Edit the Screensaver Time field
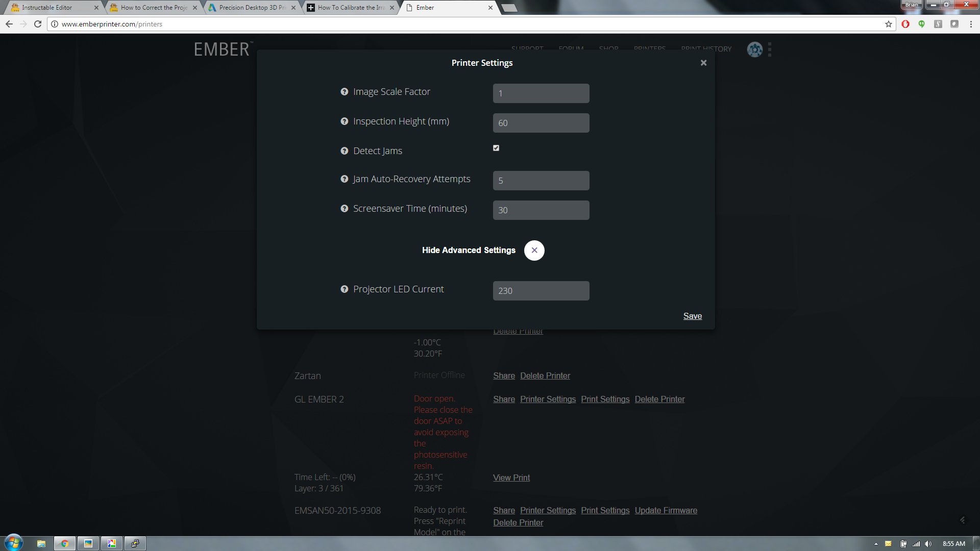The image size is (980, 551). coord(541,210)
